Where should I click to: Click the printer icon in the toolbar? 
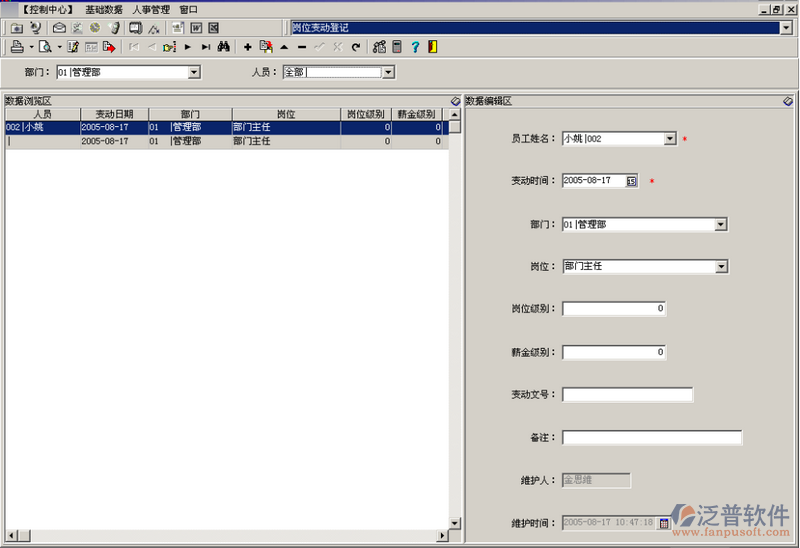click(17, 47)
